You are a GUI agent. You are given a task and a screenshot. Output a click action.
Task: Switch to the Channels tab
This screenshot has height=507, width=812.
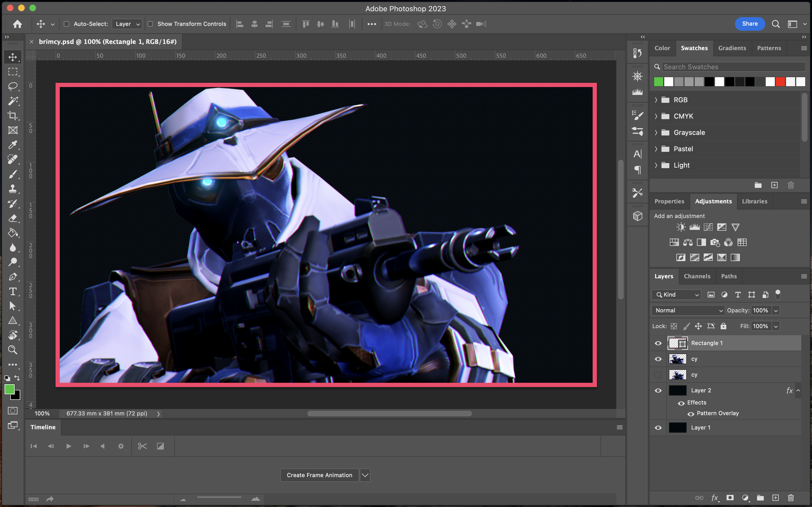pyautogui.click(x=697, y=276)
